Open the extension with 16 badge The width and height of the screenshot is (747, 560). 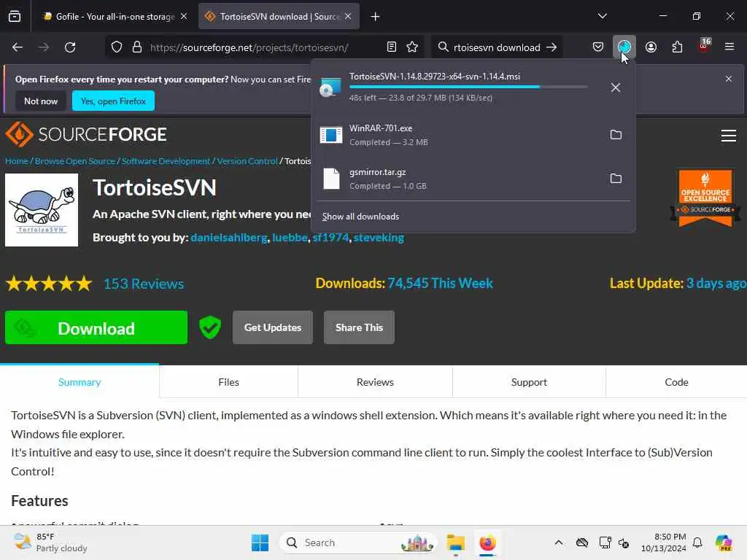(704, 46)
